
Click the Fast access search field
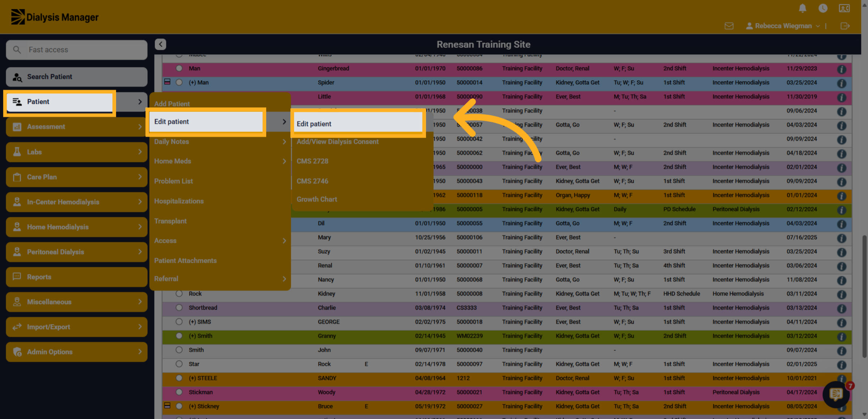pyautogui.click(x=76, y=50)
